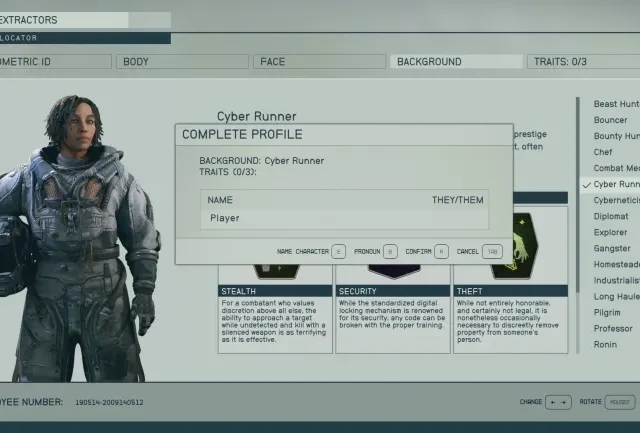Screen dimensions: 640x433
Task: Click the Change arrows key icon
Action: coord(558,402)
